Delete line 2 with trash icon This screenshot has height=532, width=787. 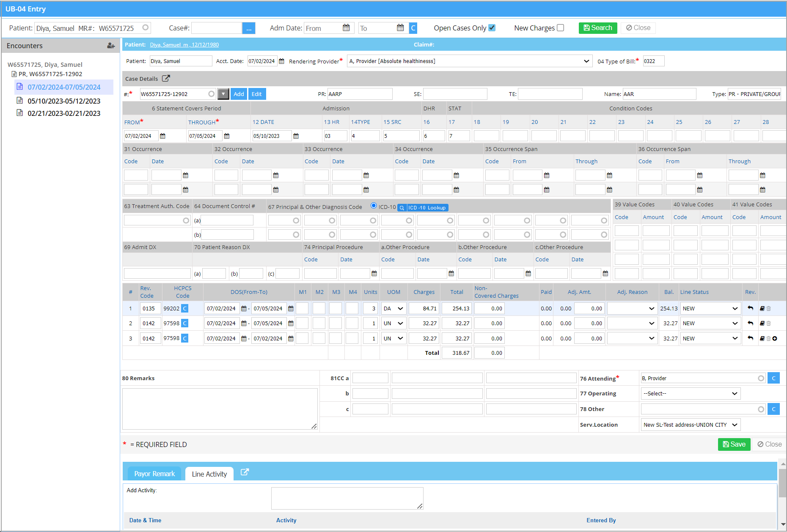point(768,324)
